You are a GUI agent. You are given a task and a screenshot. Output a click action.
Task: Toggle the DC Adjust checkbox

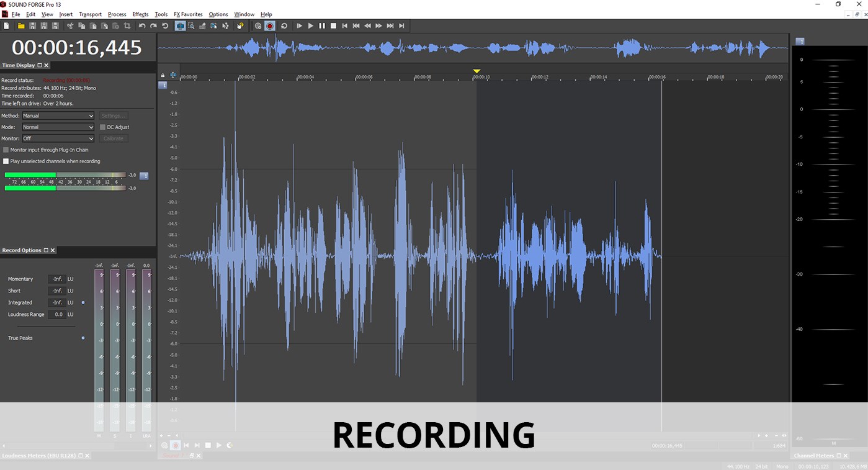[x=102, y=127]
